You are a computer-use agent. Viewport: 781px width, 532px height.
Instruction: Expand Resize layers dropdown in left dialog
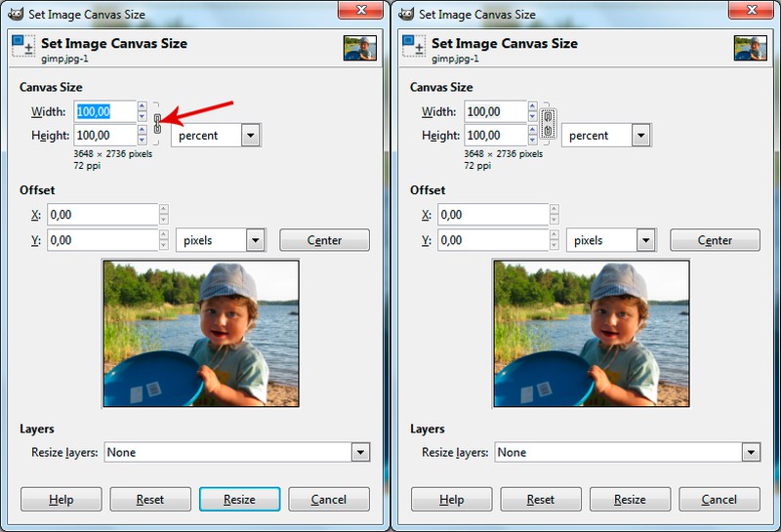[x=360, y=452]
